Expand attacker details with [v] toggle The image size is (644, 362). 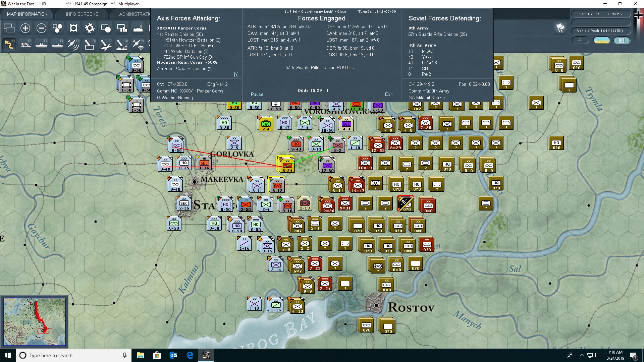pyautogui.click(x=236, y=74)
